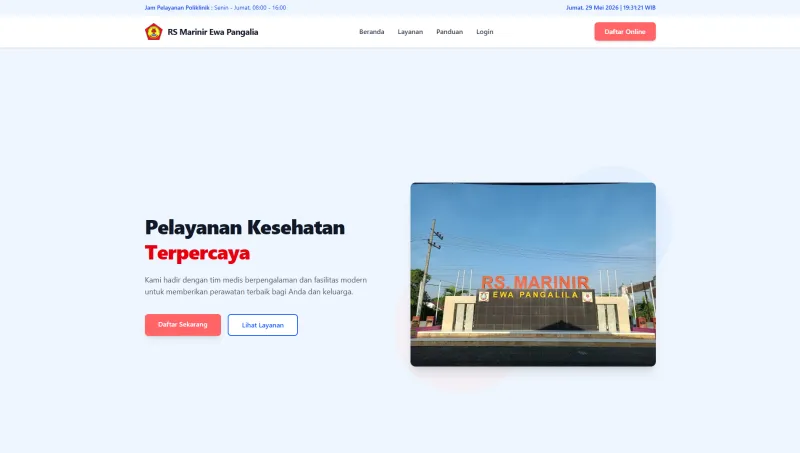Viewport: 800px width, 453px height.
Task: Click the Daftar Sekarang button
Action: pos(183,325)
